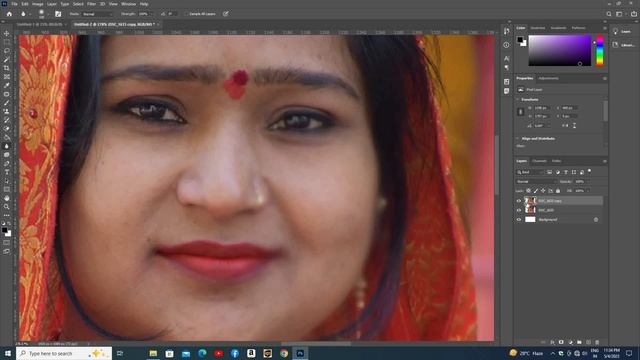Open the search icon at top right

tap(609, 14)
